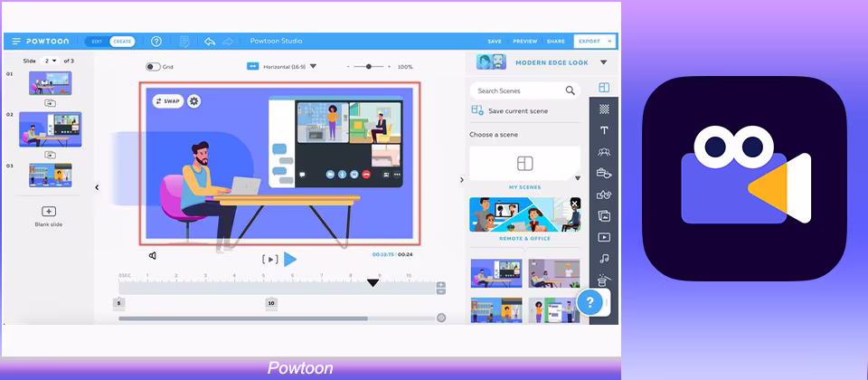
Task: Click the zoom minus button
Action: [x=348, y=66]
